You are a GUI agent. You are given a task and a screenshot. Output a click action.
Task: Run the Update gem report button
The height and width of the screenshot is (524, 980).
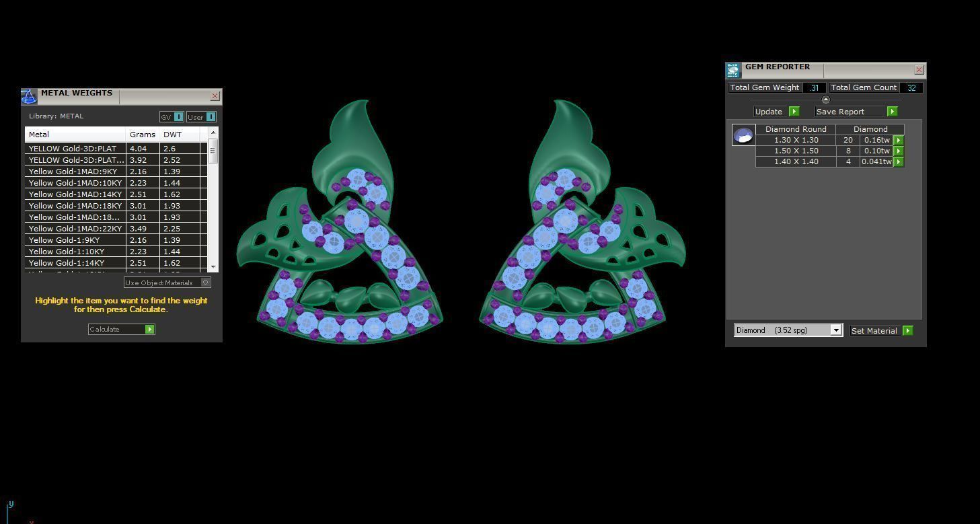(776, 112)
